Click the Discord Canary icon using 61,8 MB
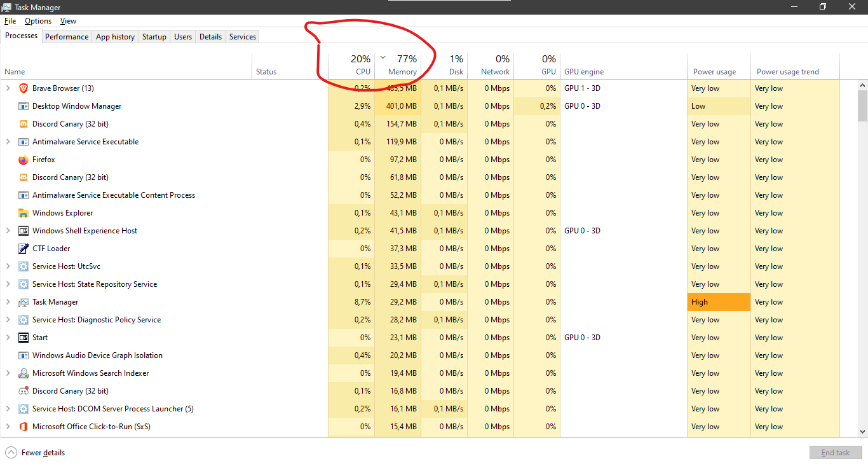Screen dimensions: 868x468 click(24, 177)
